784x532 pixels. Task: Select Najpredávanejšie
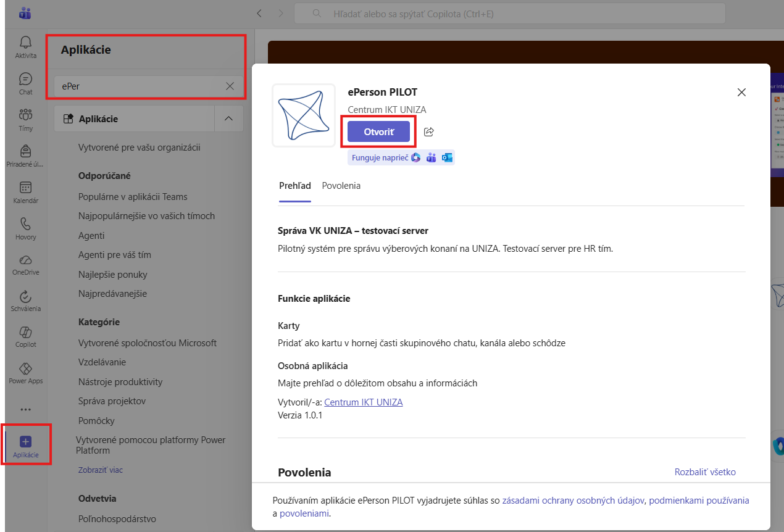point(112,294)
